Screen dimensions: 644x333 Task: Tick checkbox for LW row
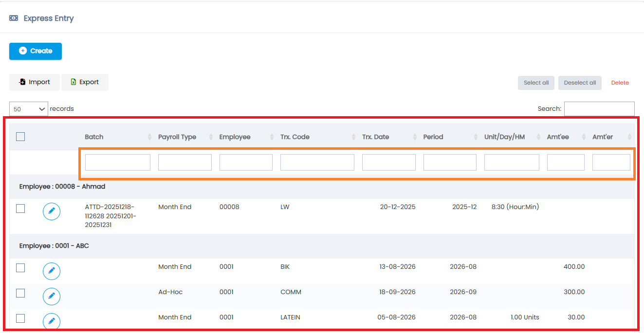point(20,209)
